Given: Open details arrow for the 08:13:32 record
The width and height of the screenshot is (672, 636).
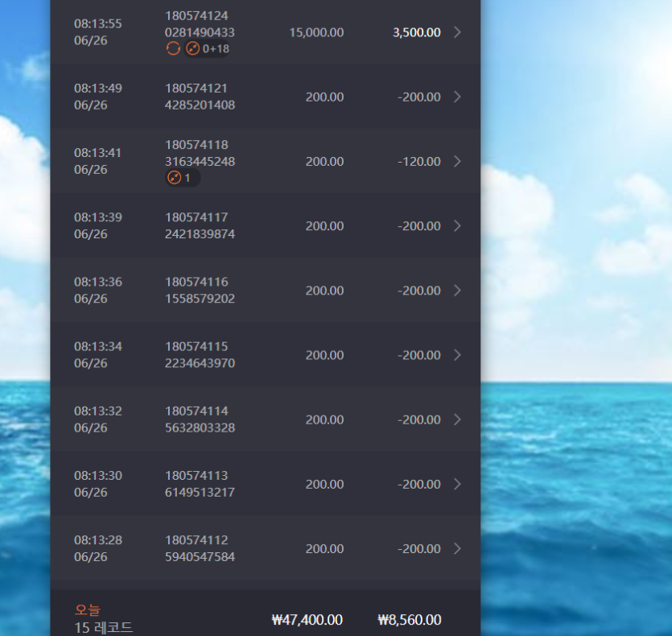Looking at the screenshot, I should click(x=457, y=419).
